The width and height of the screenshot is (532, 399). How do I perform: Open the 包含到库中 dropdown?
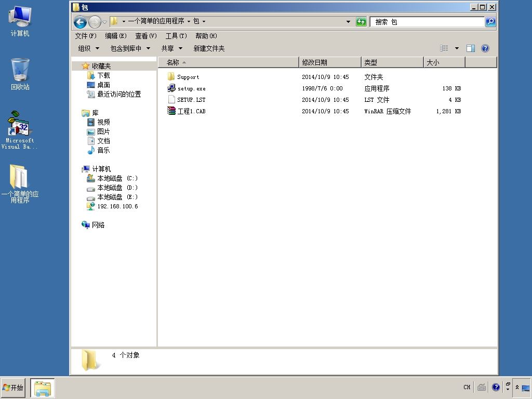tap(130, 48)
